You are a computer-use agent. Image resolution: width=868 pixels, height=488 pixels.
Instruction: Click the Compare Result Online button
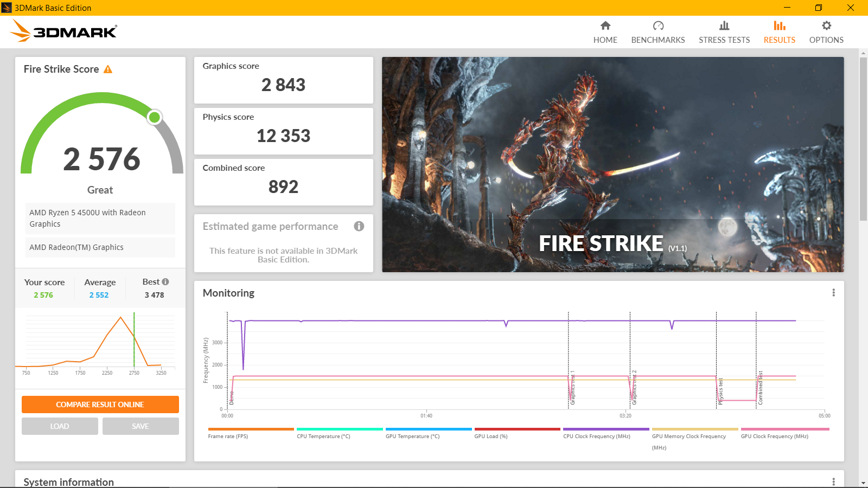coord(100,404)
